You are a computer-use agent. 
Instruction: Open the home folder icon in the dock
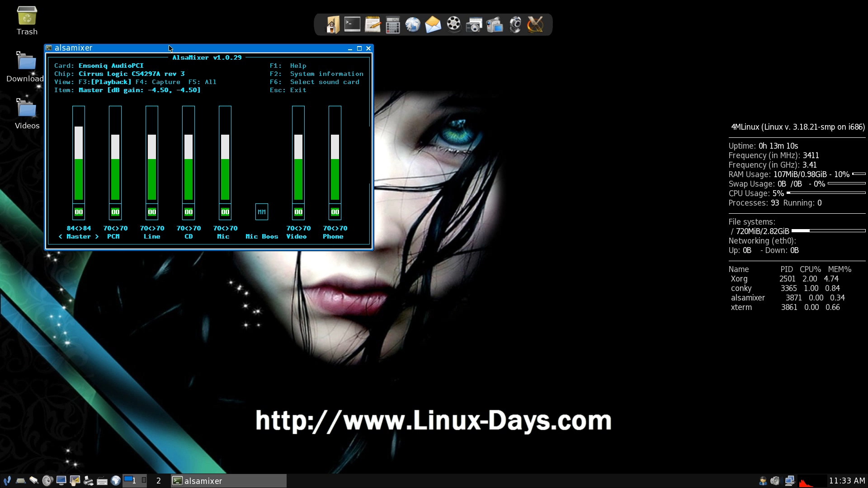tap(332, 24)
